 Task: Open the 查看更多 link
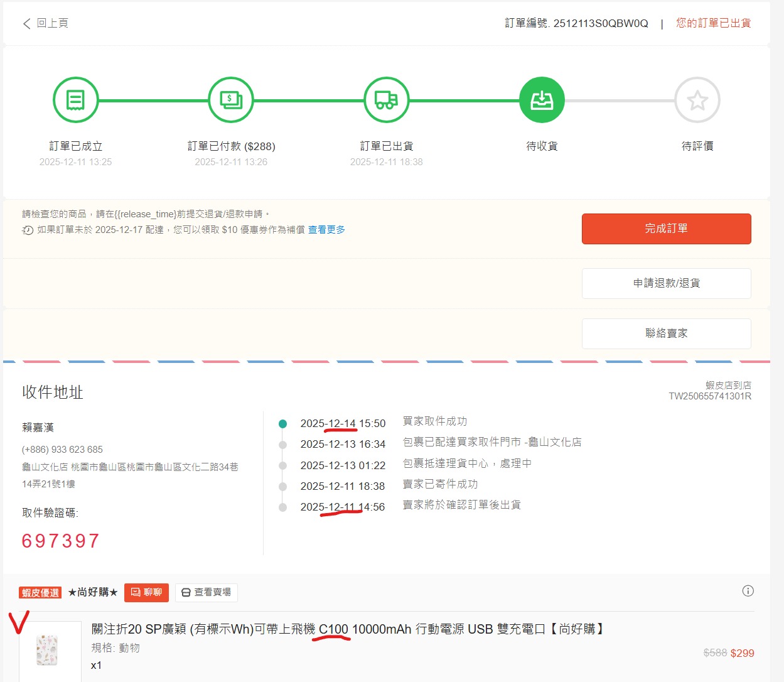point(326,230)
